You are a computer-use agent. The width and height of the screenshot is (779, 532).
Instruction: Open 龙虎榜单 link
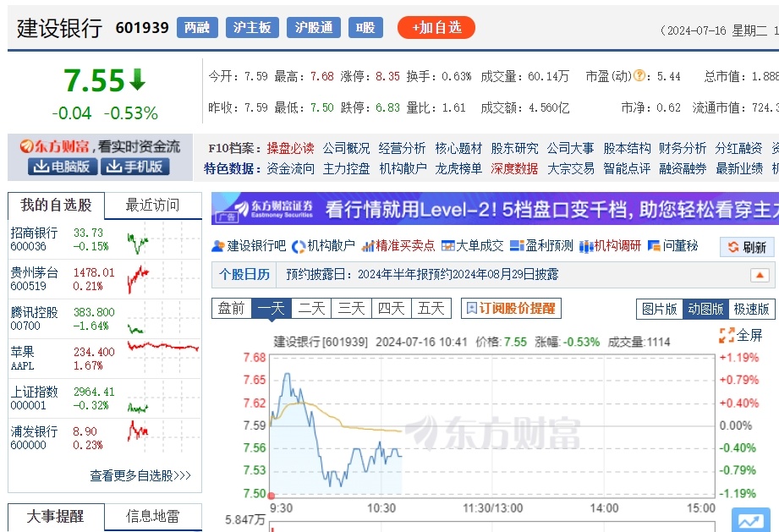pos(458,168)
